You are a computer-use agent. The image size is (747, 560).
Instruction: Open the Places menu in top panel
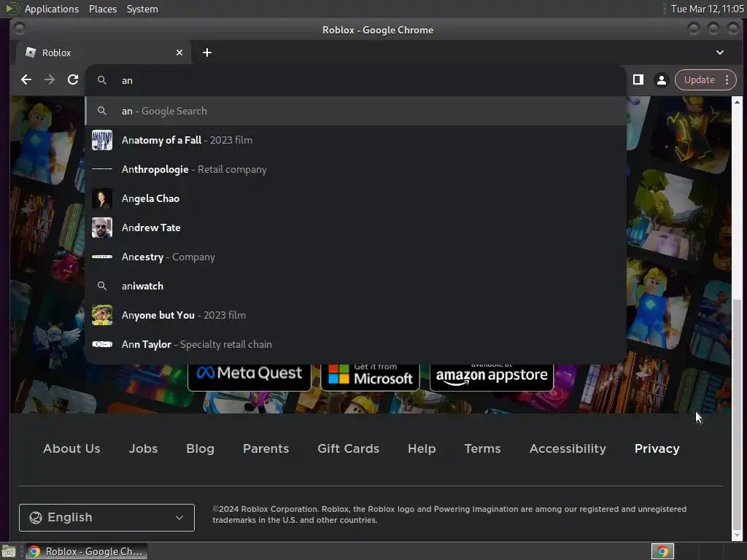tap(103, 9)
